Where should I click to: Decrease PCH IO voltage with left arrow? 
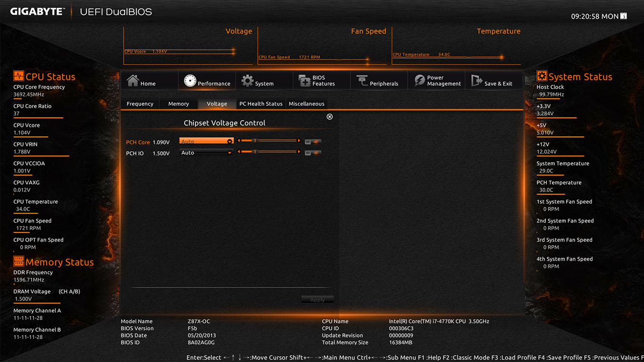point(239,152)
